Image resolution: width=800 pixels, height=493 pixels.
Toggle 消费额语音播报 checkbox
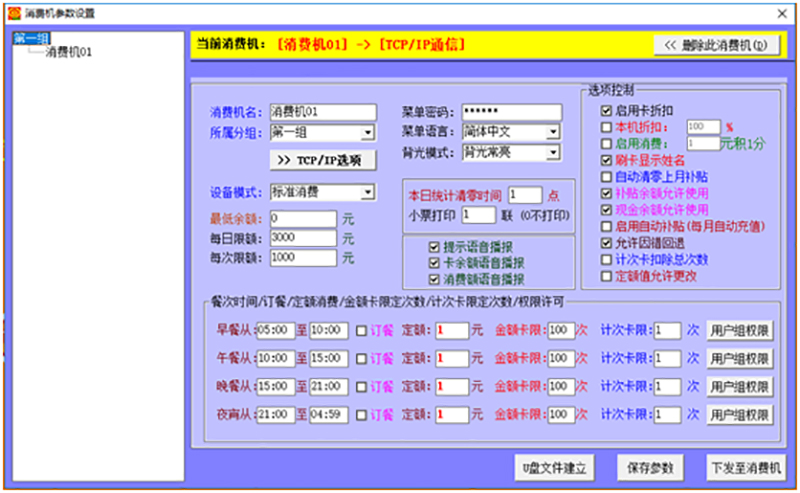434,279
